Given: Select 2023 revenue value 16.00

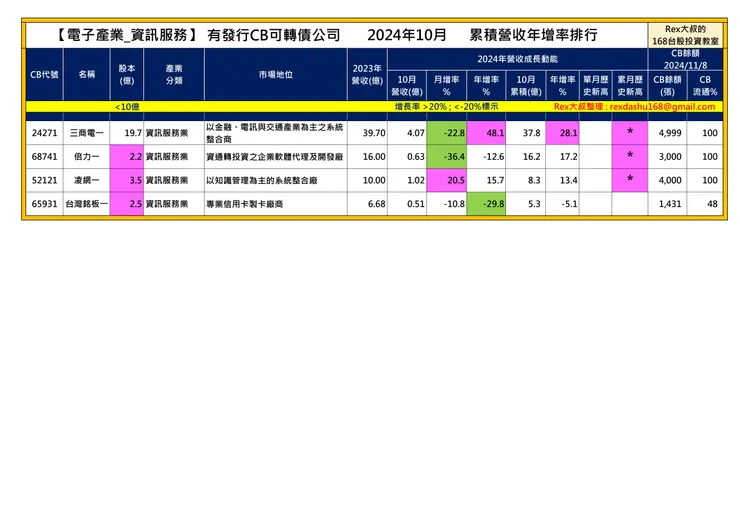Looking at the screenshot, I should 374,157.
